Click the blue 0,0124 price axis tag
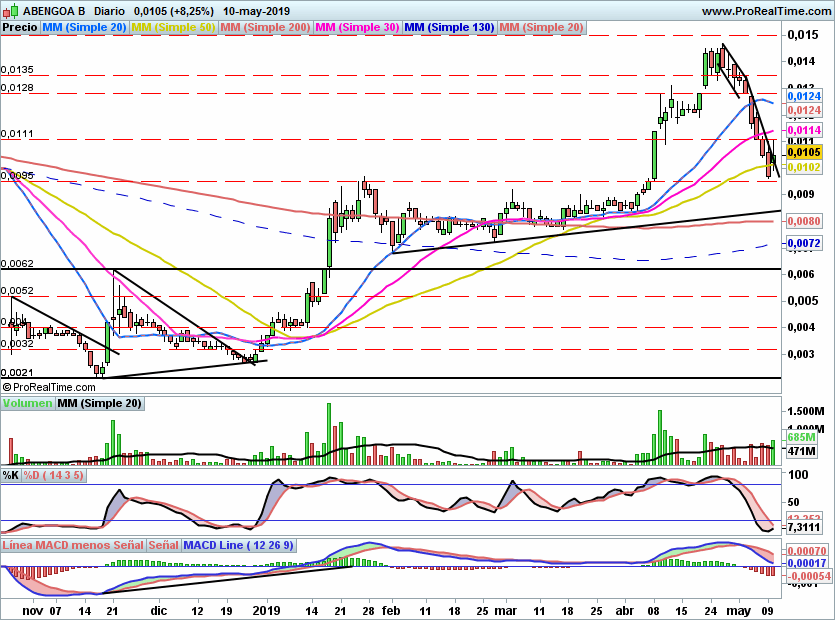Screen dimensions: 835x620 (804, 96)
